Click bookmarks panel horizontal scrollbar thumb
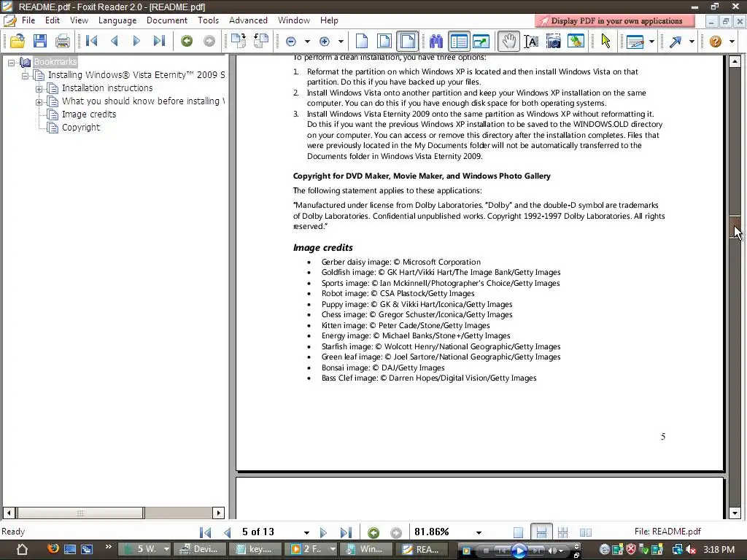The image size is (747, 560). coord(80,513)
